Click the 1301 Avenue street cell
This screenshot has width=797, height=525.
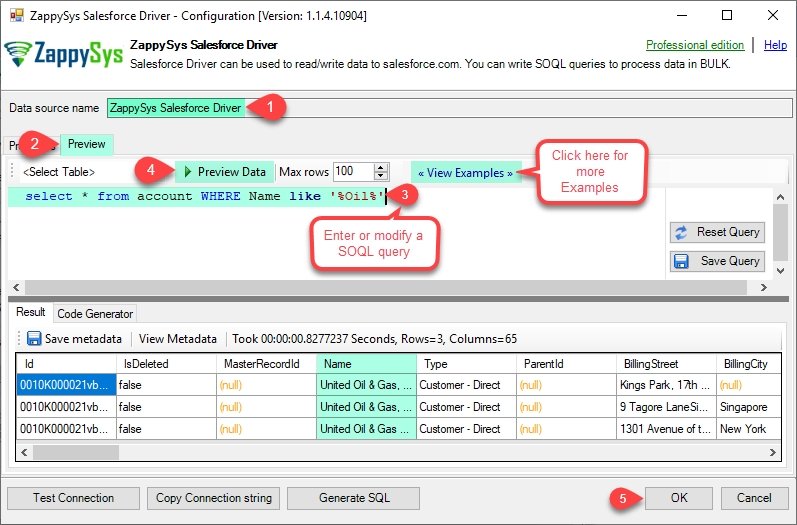pyautogui.click(x=666, y=429)
